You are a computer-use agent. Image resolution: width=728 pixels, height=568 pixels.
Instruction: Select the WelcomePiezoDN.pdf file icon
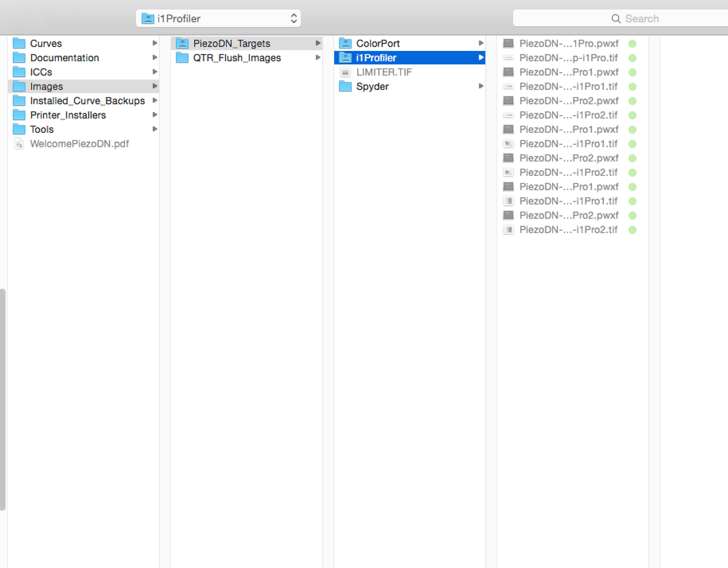19,144
